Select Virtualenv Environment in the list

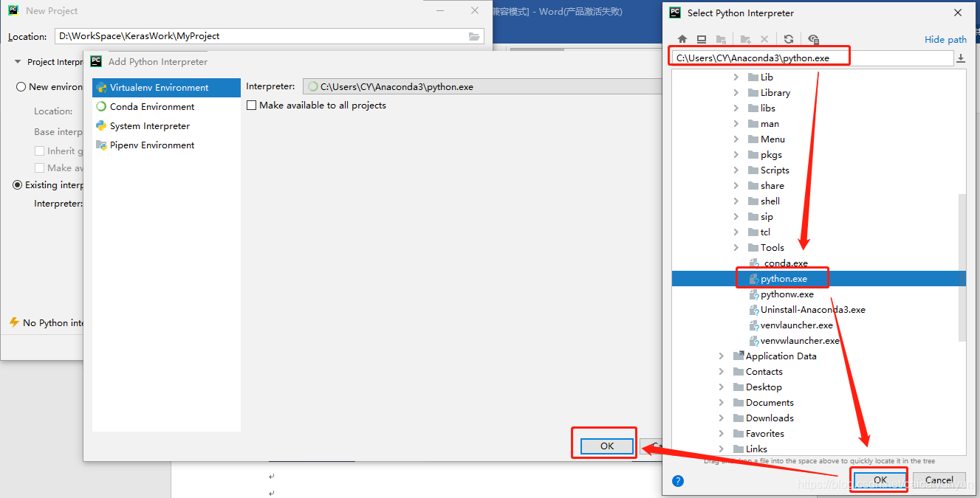pos(166,88)
